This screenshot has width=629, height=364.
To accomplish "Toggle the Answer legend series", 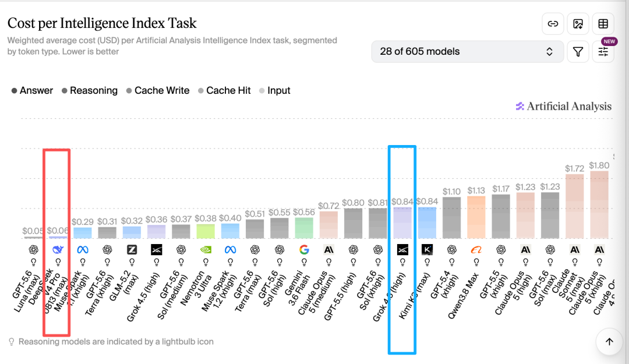I will coord(32,91).
